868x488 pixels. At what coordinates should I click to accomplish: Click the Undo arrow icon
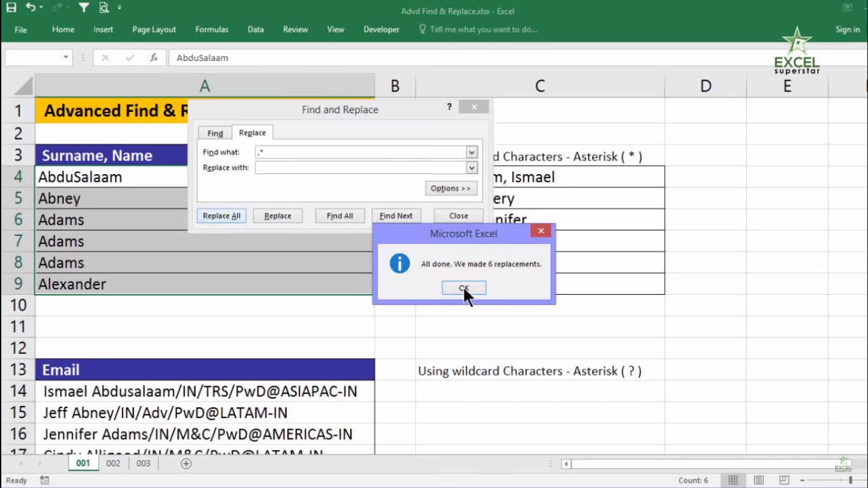pyautogui.click(x=31, y=8)
